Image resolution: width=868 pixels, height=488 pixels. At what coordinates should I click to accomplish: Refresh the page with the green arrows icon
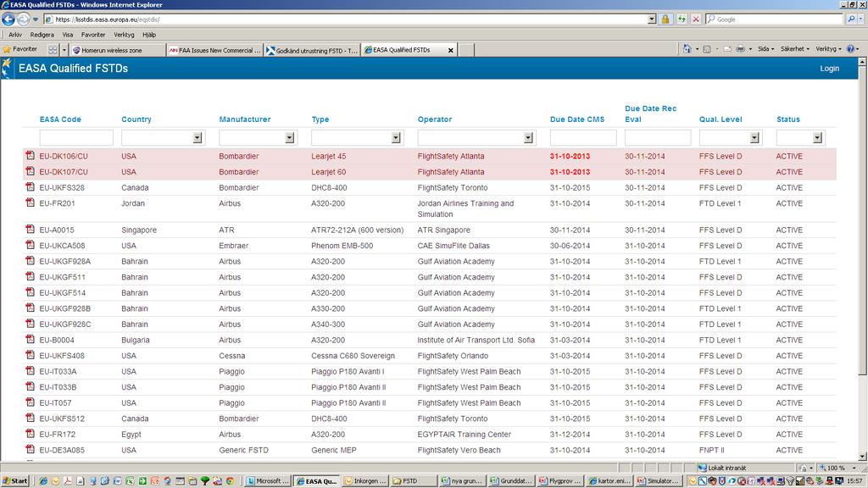(682, 19)
